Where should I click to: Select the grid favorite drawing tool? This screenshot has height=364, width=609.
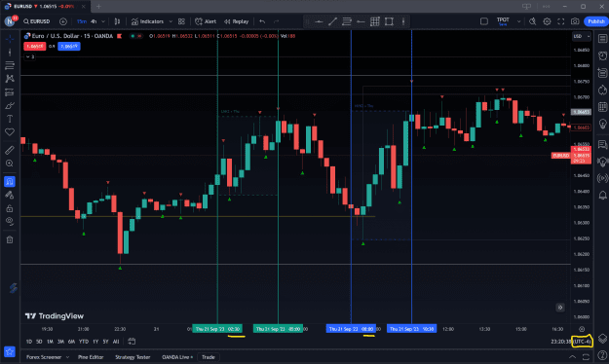tap(375, 21)
